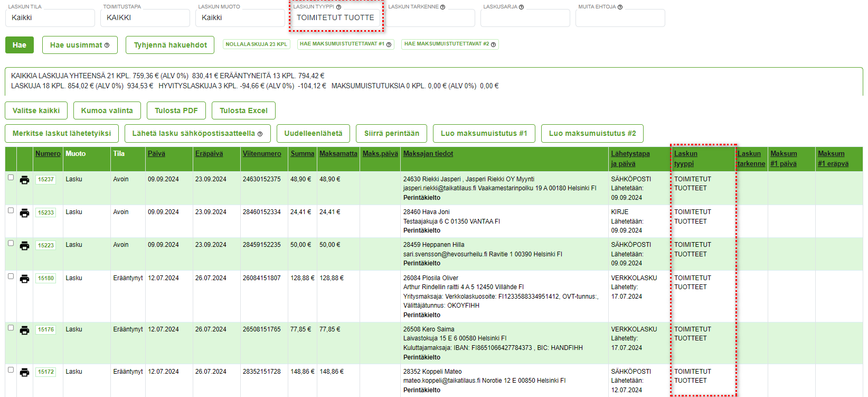Viewport: 868px width, 397px height.
Task: Sort table by Numero column
Action: (48, 154)
